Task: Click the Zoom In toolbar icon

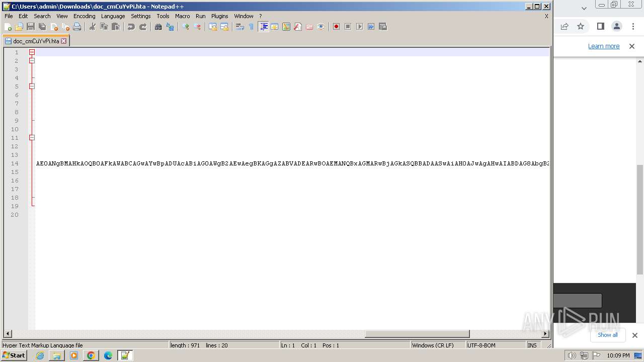Action: tap(186, 27)
